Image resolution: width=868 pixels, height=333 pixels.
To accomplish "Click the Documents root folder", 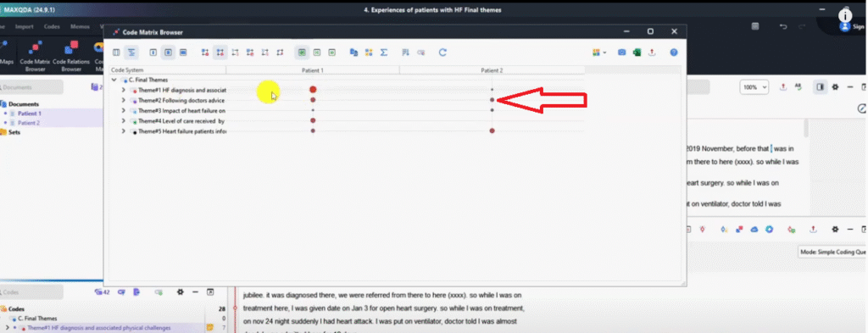I will (24, 104).
